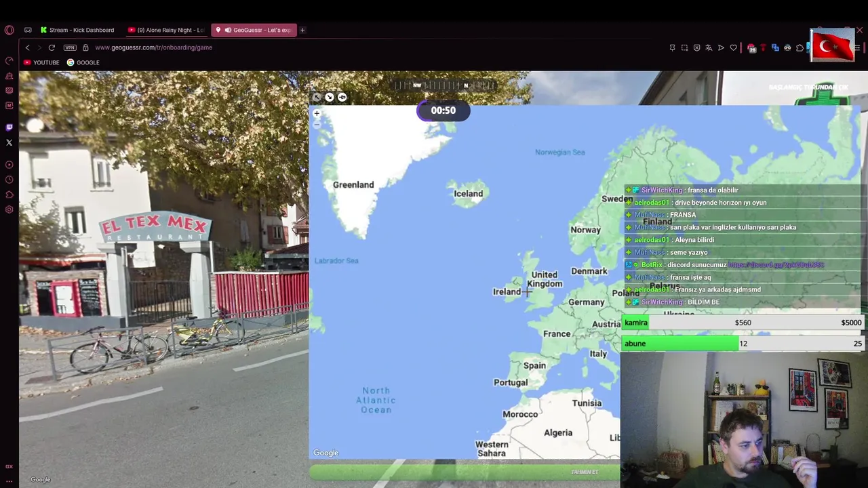Click the Norway label on map
This screenshot has height=488, width=868.
click(x=585, y=230)
